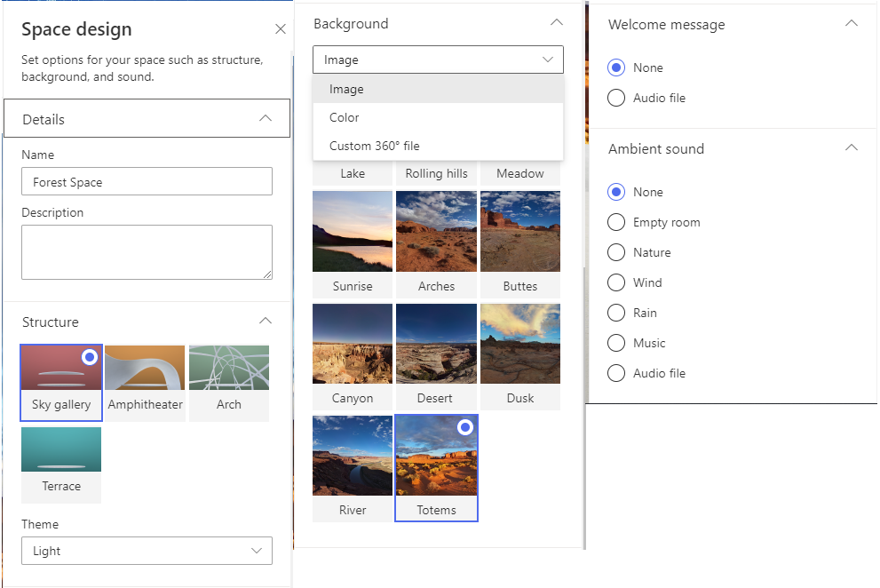Select the Sunrise background image

pyautogui.click(x=352, y=231)
